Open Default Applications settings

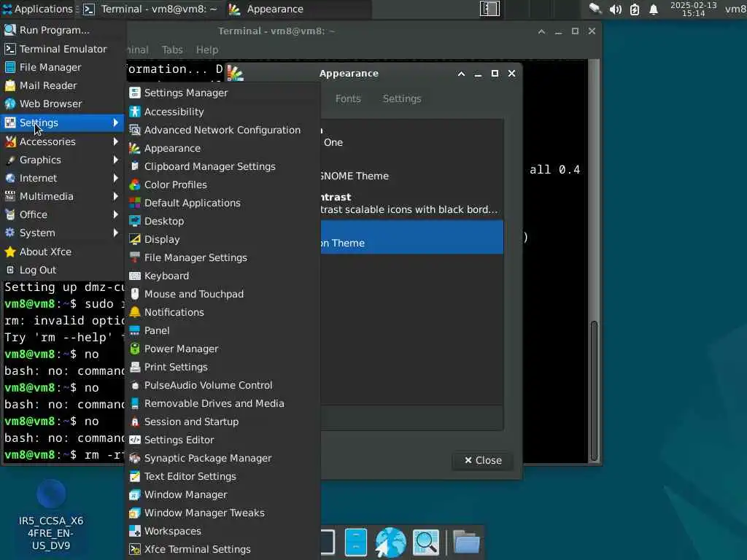click(x=222, y=203)
